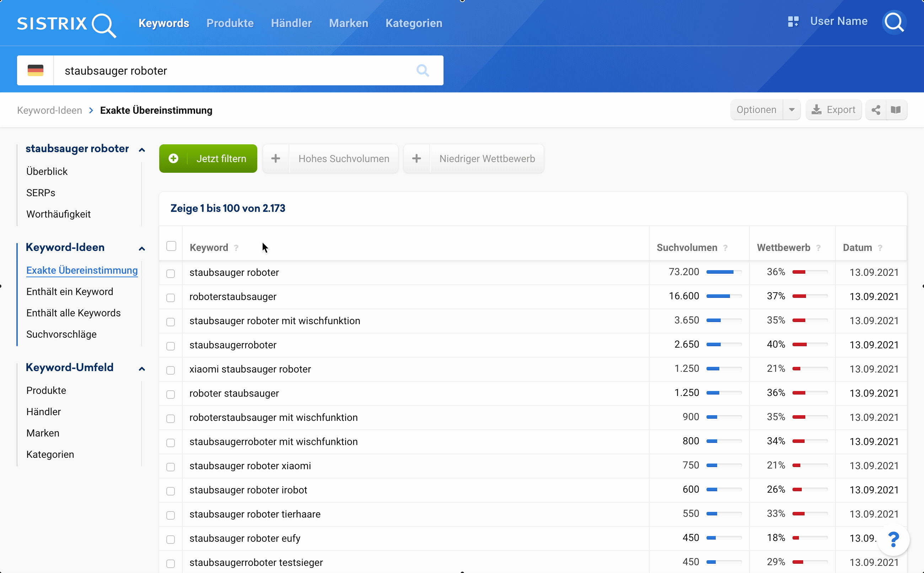
Task: Toggle the select-all checkbox in table header
Action: tap(171, 246)
